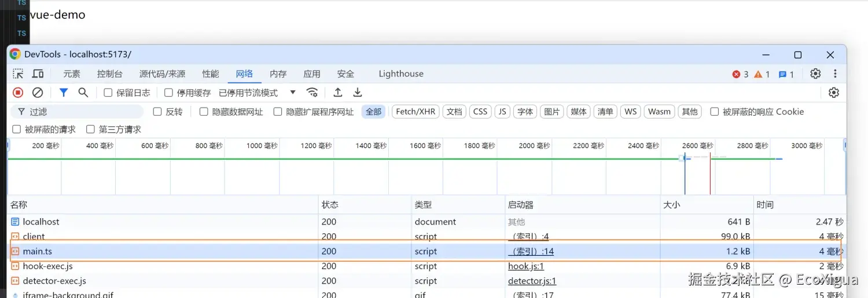The height and width of the screenshot is (298, 868).
Task: Filter by 文档 type
Action: pyautogui.click(x=455, y=112)
